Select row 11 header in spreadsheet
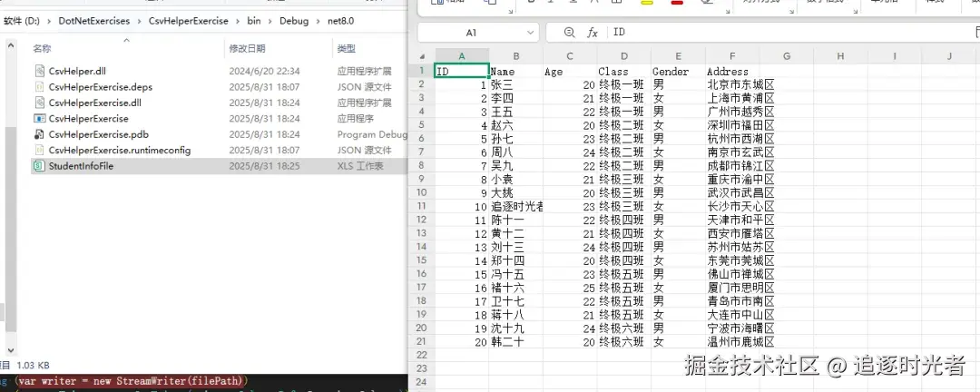The image size is (980, 392). click(422, 206)
